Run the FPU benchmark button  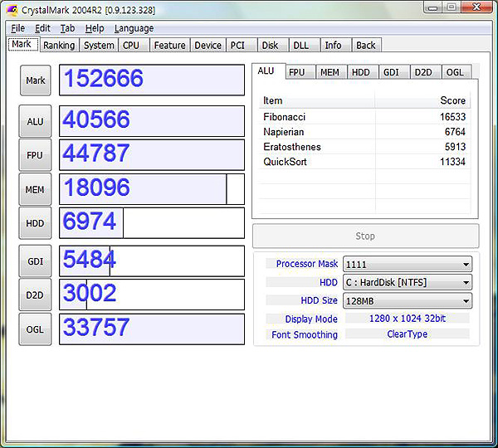click(x=35, y=155)
